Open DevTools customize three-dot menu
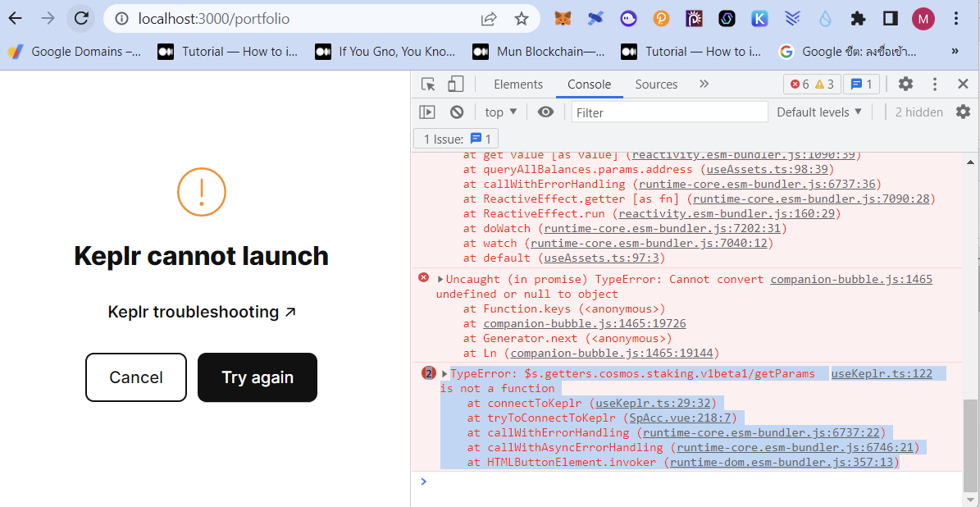 tap(935, 84)
